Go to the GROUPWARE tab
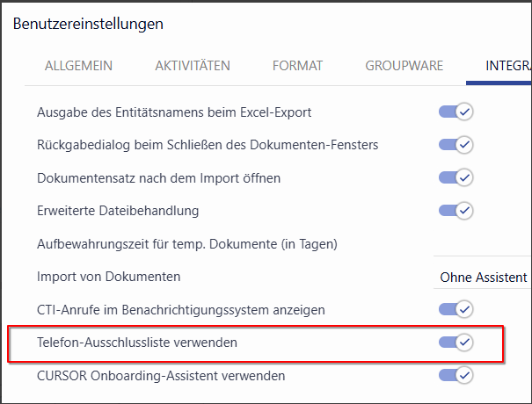This screenshot has height=404, width=532. click(404, 65)
